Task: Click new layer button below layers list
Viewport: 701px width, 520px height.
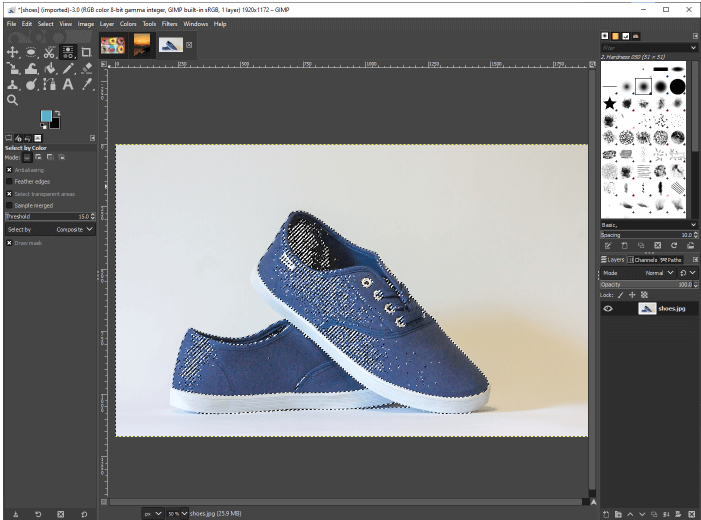Action: click(606, 514)
